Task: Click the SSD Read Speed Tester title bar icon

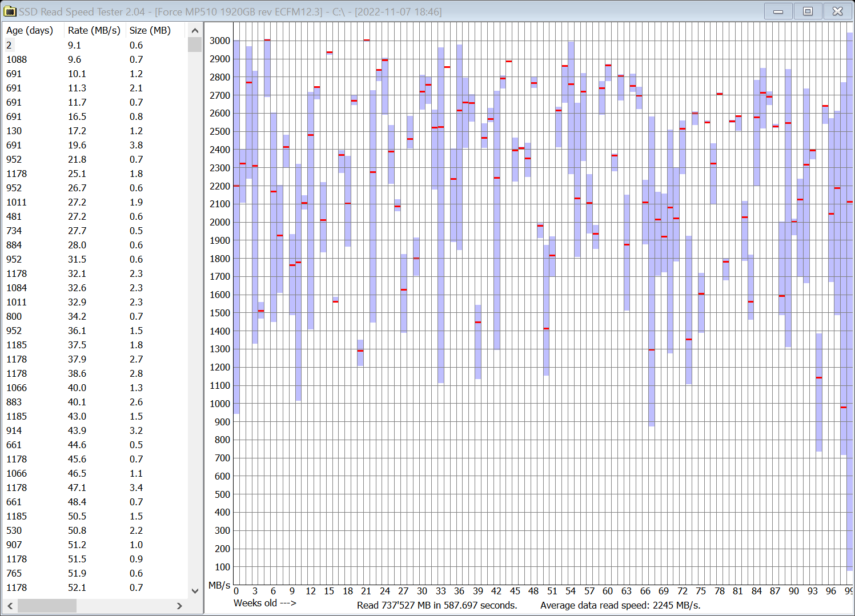Action: point(10,11)
